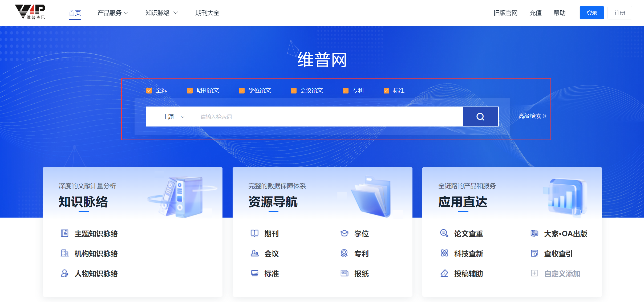Open the 投稿辅助 link text
This screenshot has height=302, width=644.
point(469,274)
